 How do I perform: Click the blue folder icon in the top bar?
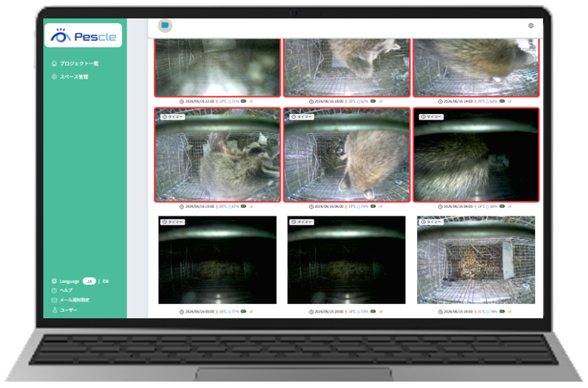165,26
